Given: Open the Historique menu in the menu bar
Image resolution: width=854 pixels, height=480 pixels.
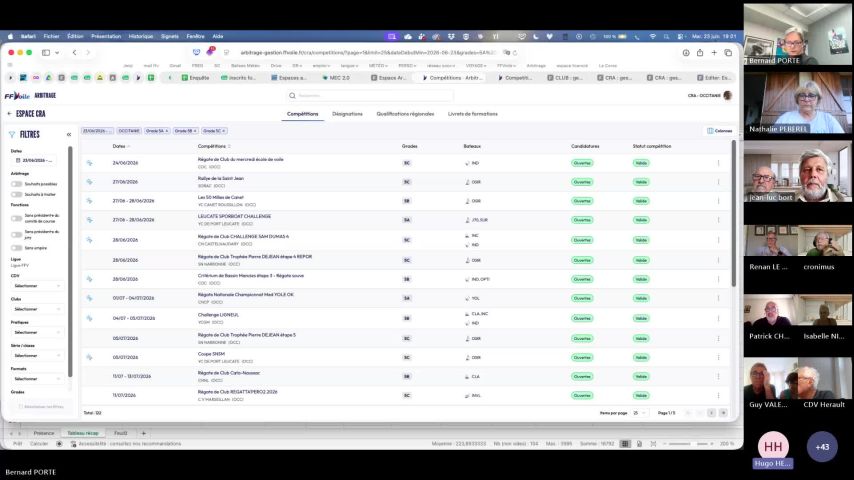Looking at the screenshot, I should click(141, 37).
